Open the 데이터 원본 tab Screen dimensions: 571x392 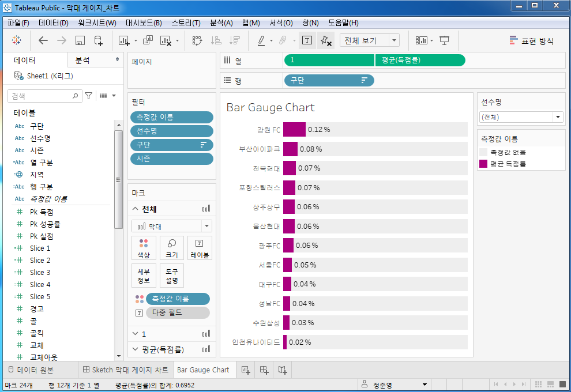tap(31, 370)
